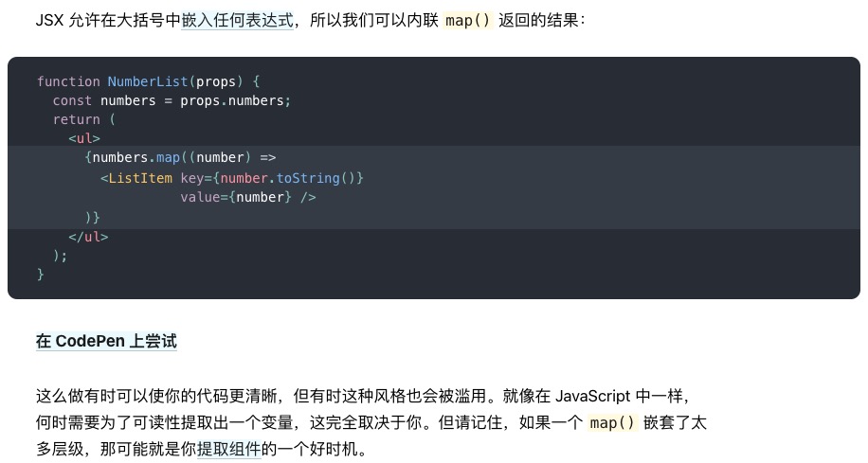Click the opening <ul> tag in code
The width and height of the screenshot is (868, 463).
(84, 138)
